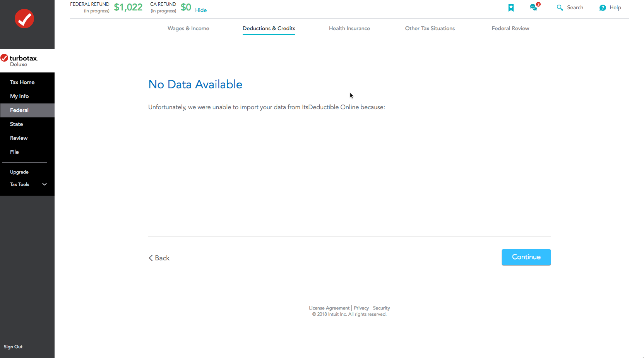Go to the File section
This screenshot has height=358, width=644.
(x=27, y=152)
